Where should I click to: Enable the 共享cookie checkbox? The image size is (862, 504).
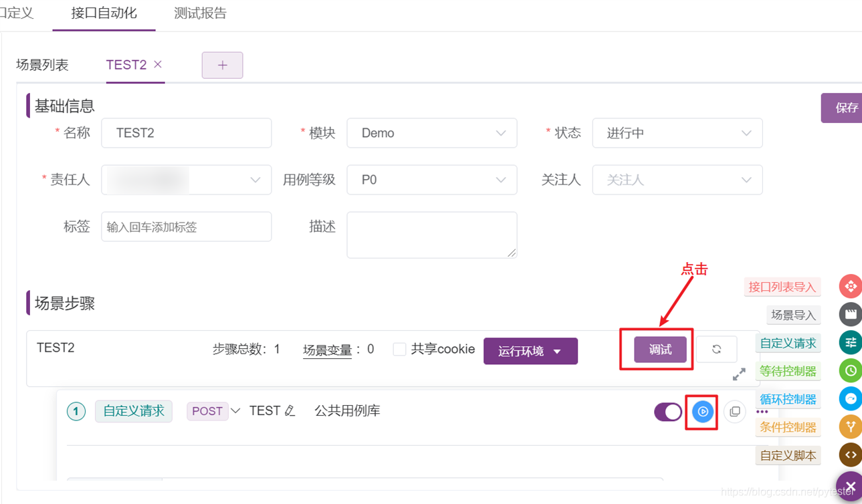tap(399, 350)
